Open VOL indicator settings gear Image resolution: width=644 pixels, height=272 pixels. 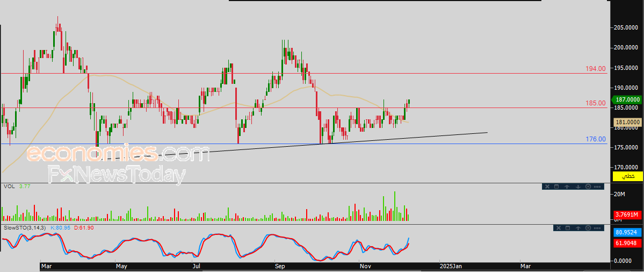click(x=588, y=187)
